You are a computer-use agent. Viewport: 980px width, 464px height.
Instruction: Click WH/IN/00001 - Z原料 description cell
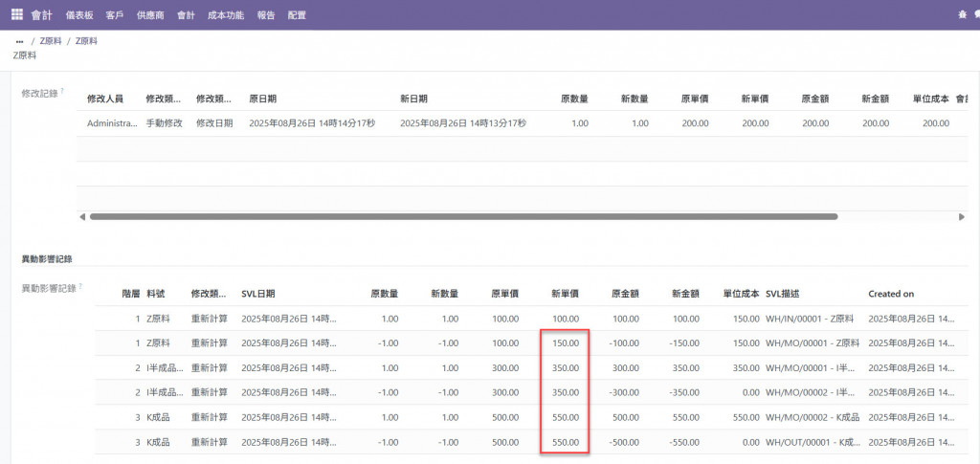(x=809, y=319)
